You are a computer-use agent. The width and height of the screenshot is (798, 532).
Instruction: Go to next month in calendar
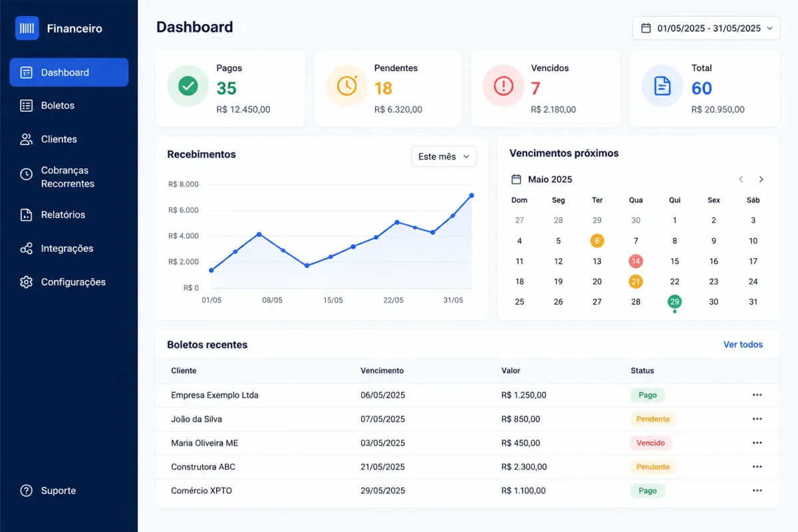pos(761,180)
